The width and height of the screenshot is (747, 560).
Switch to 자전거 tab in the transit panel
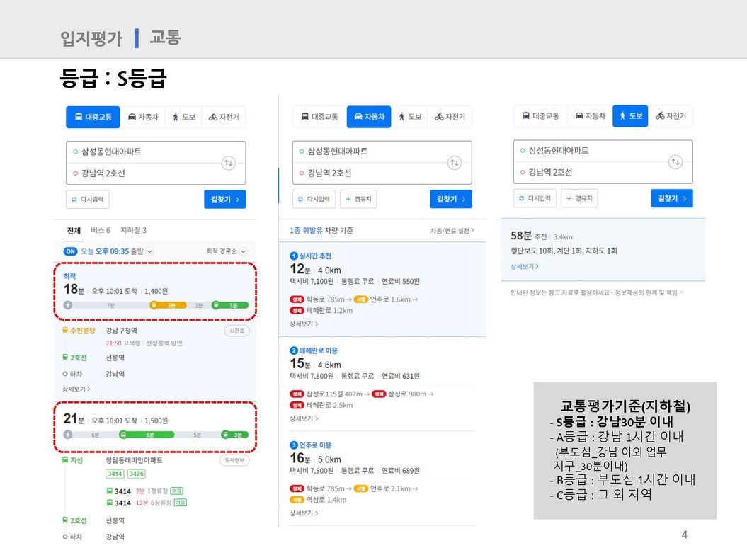224,117
